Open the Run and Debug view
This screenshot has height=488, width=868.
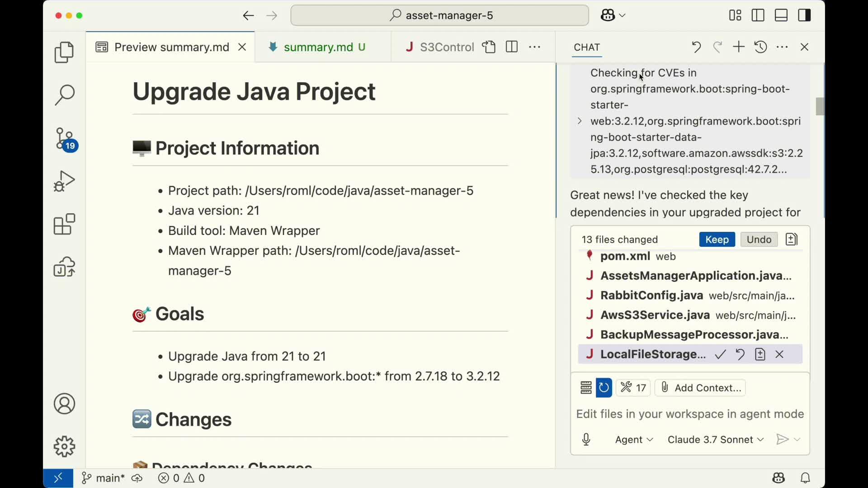(64, 181)
